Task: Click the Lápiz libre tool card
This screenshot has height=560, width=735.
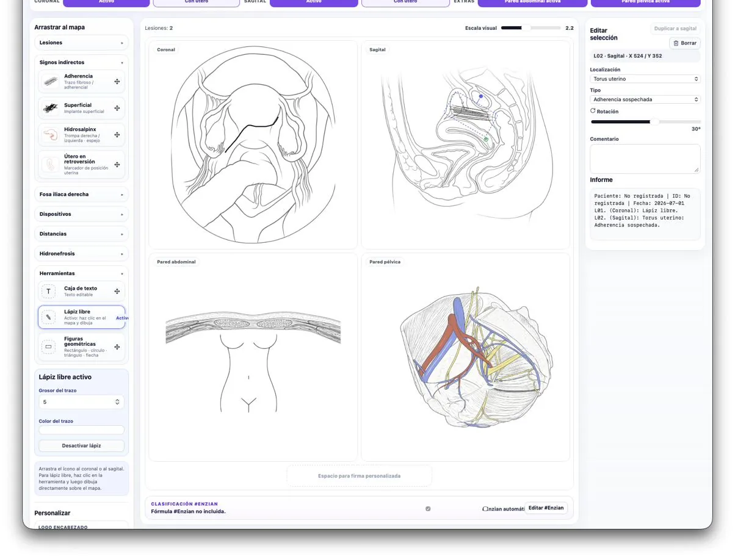Action: click(x=81, y=317)
